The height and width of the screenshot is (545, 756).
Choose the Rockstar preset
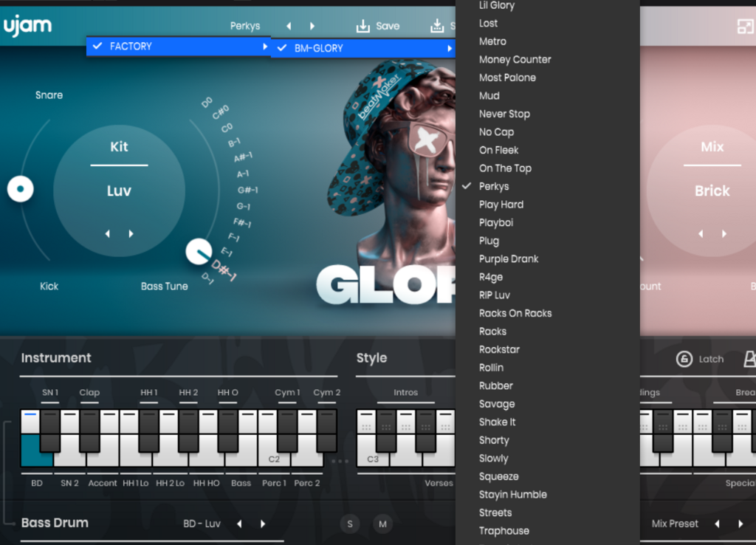tap(548, 349)
